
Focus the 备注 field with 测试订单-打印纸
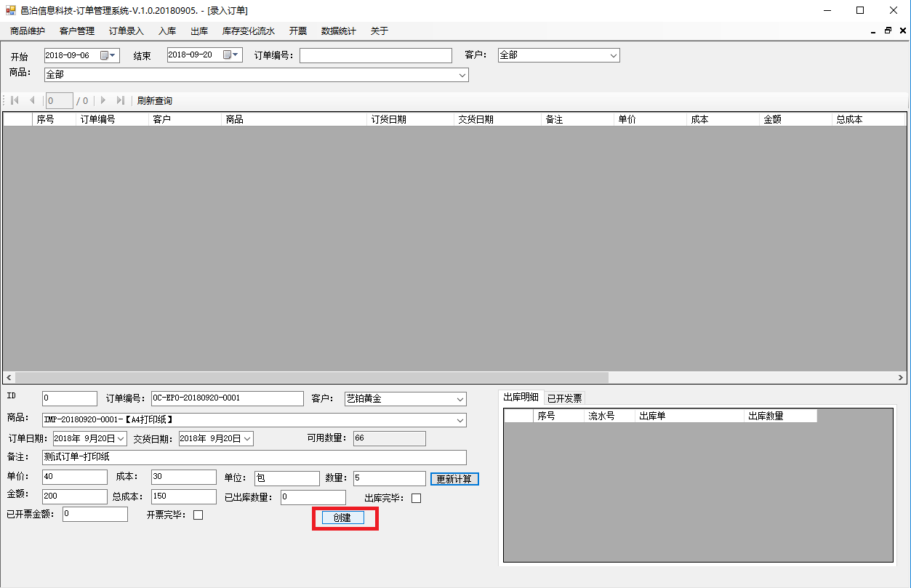point(254,457)
